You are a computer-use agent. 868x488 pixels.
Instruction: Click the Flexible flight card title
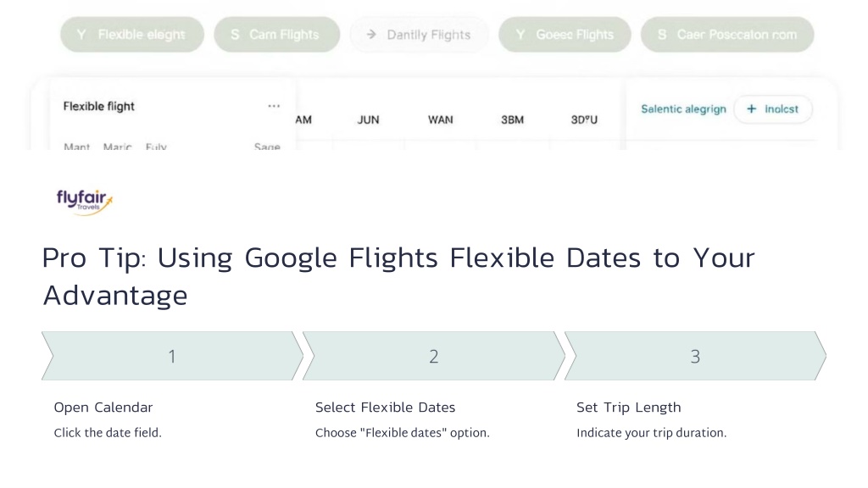[x=98, y=106]
